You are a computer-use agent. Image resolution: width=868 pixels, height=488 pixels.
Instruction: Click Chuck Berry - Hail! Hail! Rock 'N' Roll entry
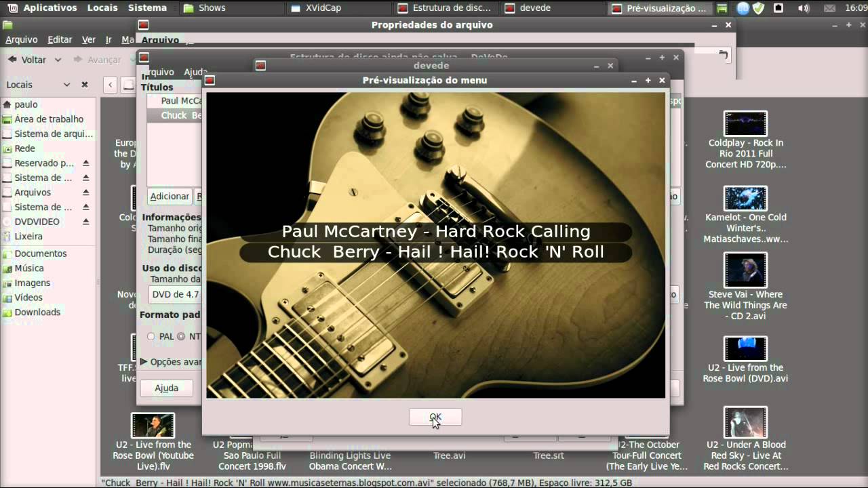click(x=436, y=252)
